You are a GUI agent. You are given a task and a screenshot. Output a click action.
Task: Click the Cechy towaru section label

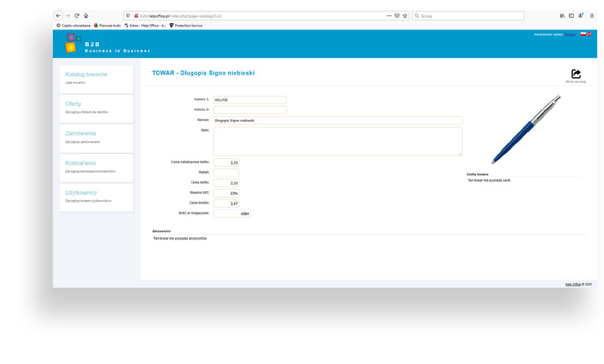(477, 174)
